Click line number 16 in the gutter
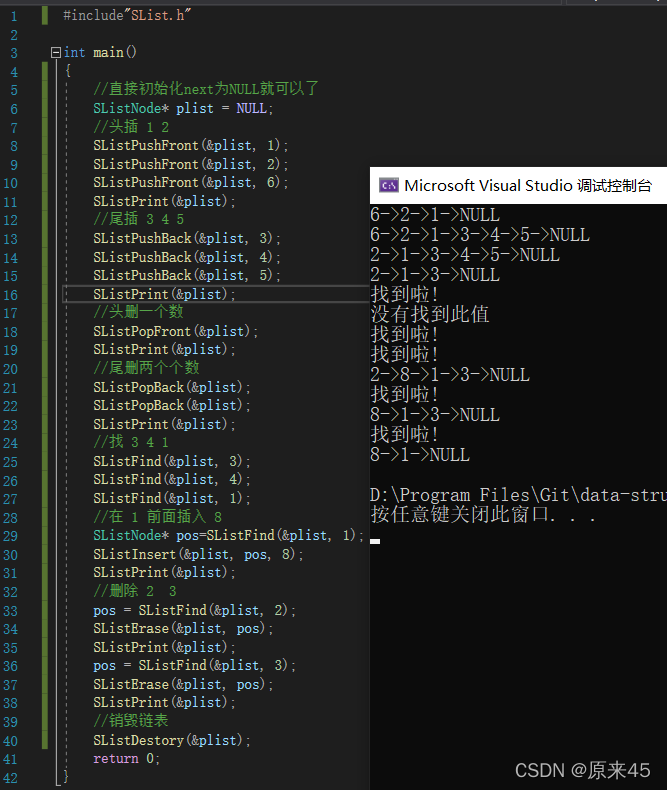The image size is (667, 790). [x=11, y=295]
